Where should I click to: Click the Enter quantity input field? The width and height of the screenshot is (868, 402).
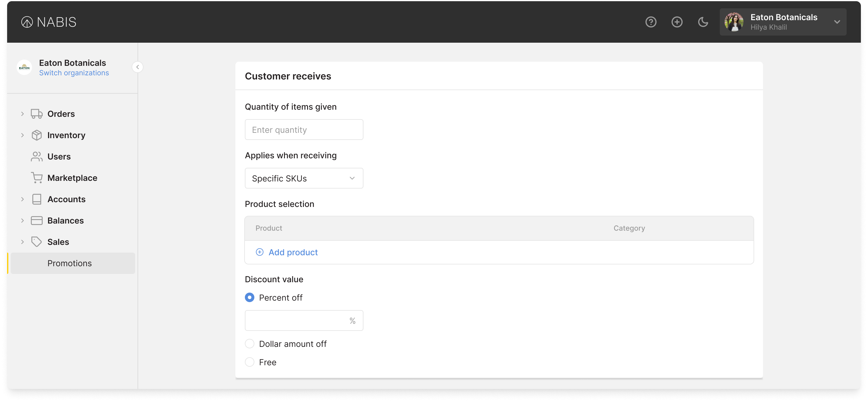point(304,130)
